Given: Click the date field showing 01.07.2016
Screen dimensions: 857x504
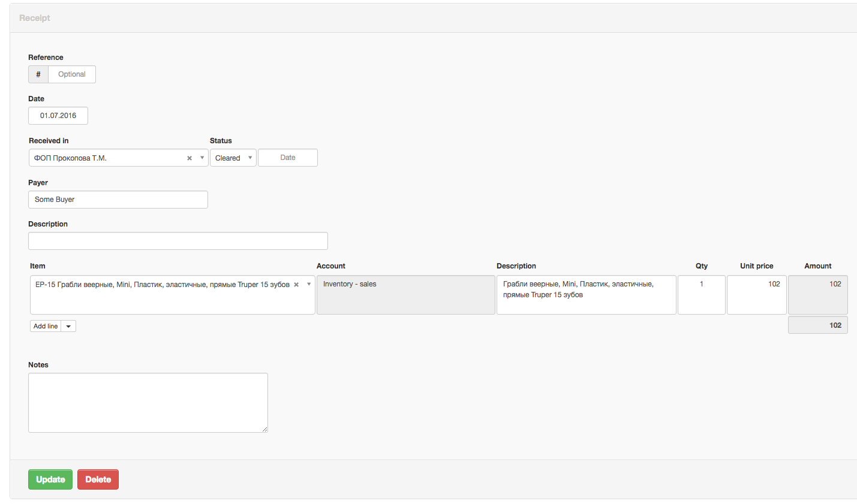Looking at the screenshot, I should (x=58, y=116).
